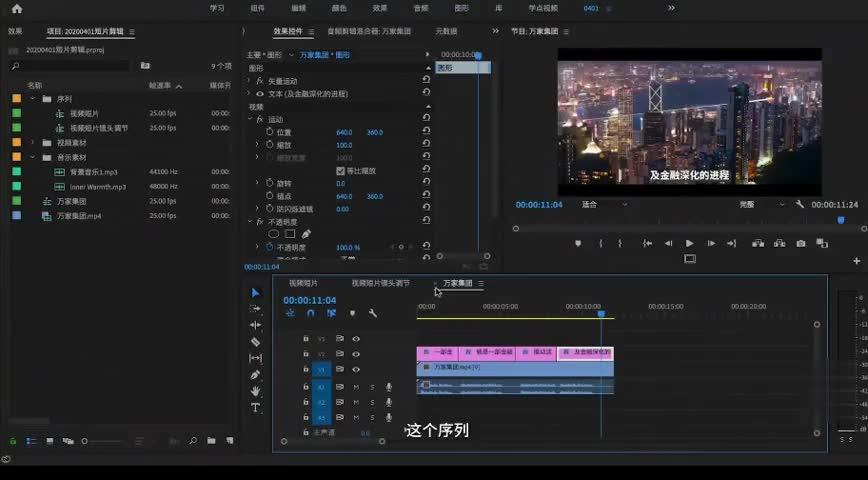Lock the V2 track
The image size is (868, 480).
[306, 353]
